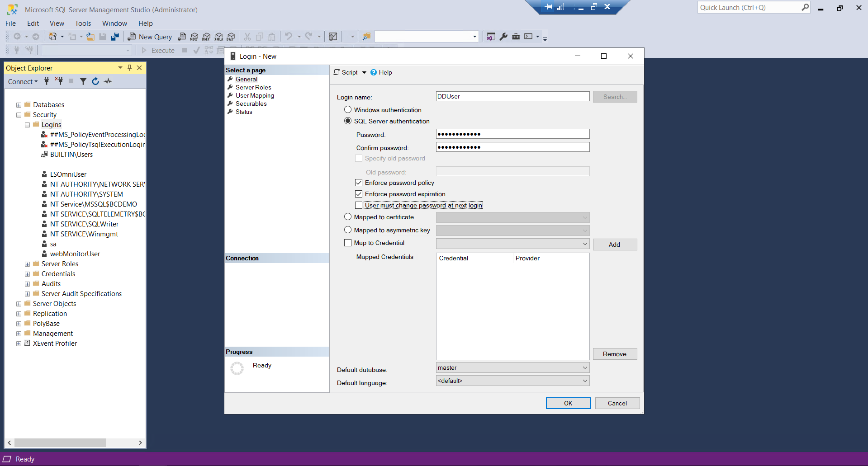Select the sa login in Object Explorer

coord(53,244)
